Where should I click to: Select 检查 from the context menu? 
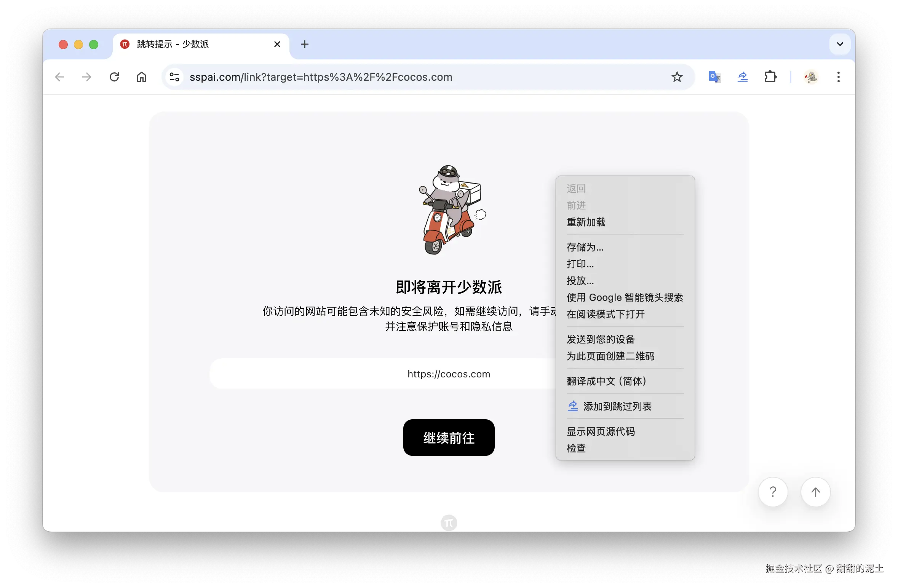tap(576, 448)
